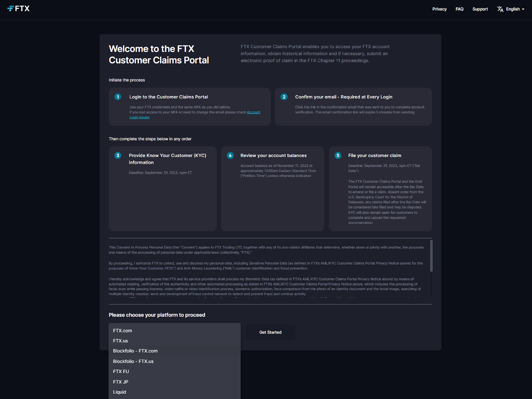
Task: Open the Support page
Action: [x=480, y=9]
